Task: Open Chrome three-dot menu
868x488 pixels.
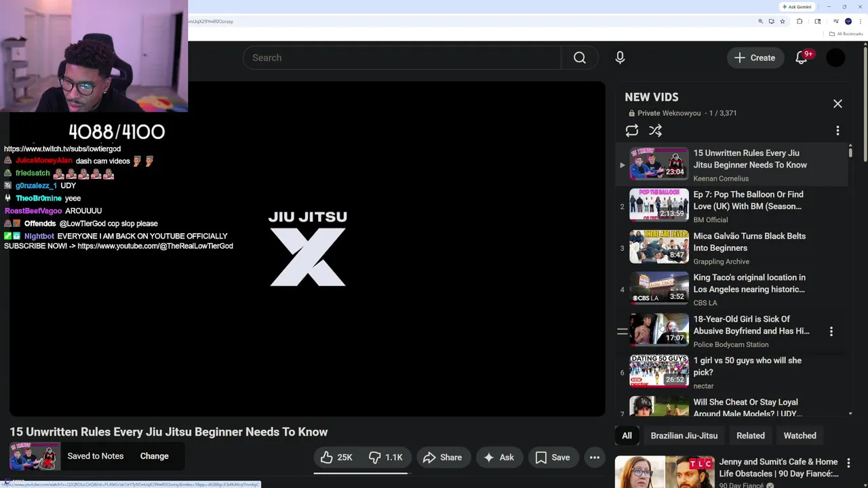Action: 861,21
